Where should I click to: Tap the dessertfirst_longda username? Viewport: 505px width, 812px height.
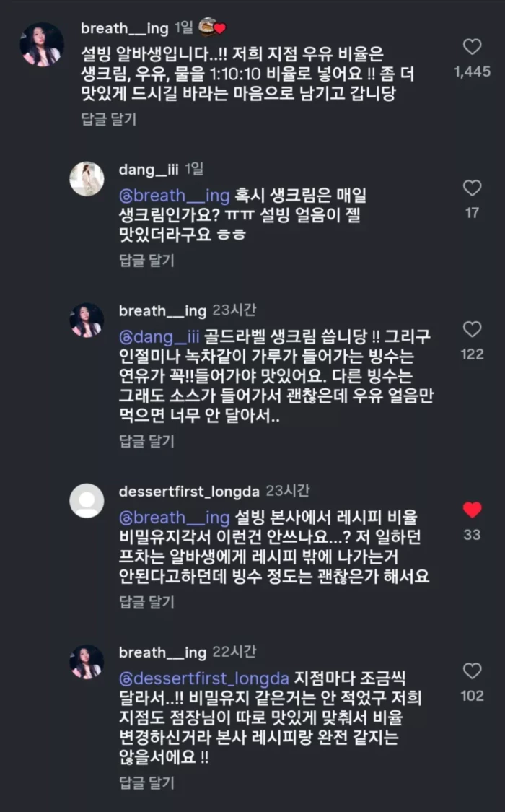[x=189, y=492]
